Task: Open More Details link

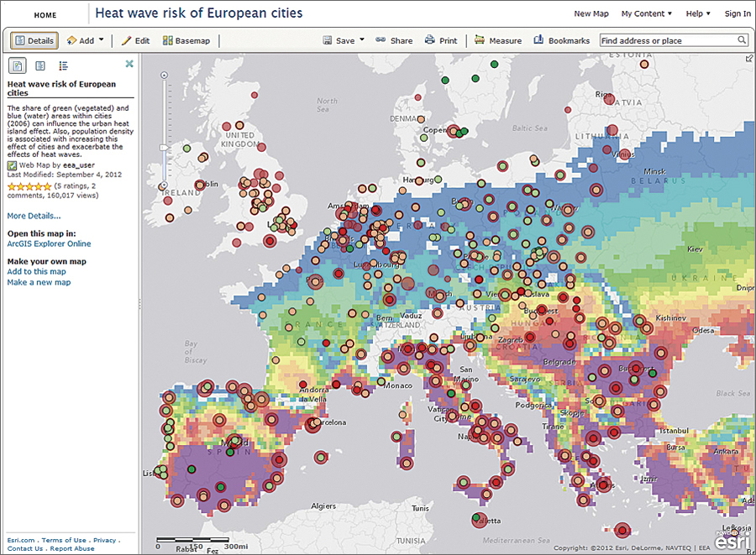Action: pyautogui.click(x=34, y=216)
